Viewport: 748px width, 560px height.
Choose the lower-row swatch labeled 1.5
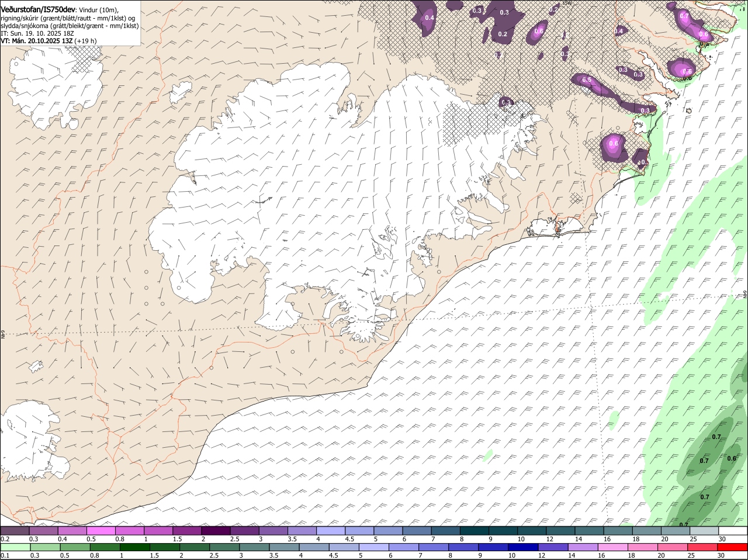coord(166,547)
